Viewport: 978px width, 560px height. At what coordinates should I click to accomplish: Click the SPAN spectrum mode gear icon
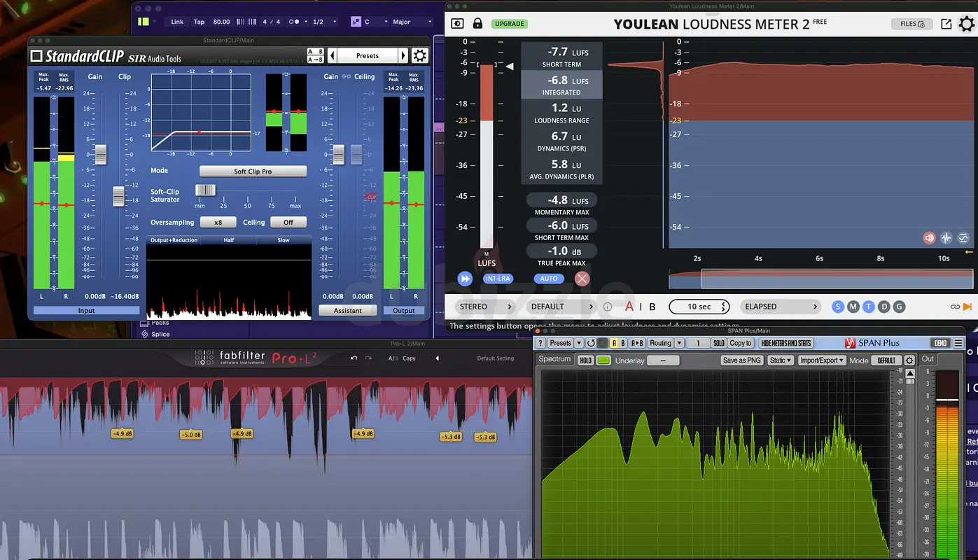tap(909, 360)
